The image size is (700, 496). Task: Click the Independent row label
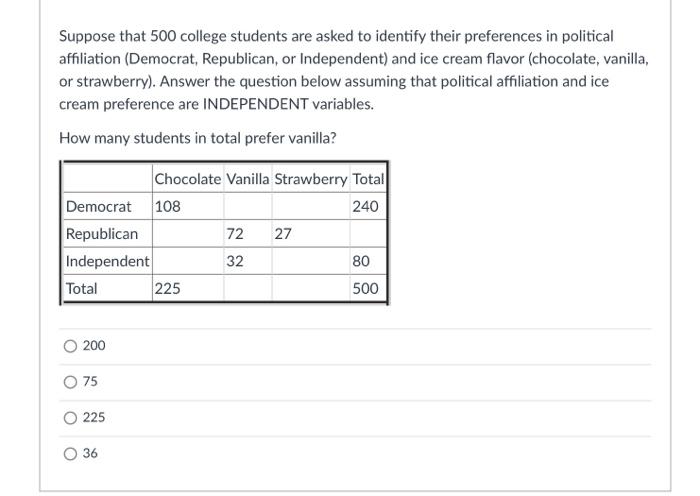click(x=108, y=261)
